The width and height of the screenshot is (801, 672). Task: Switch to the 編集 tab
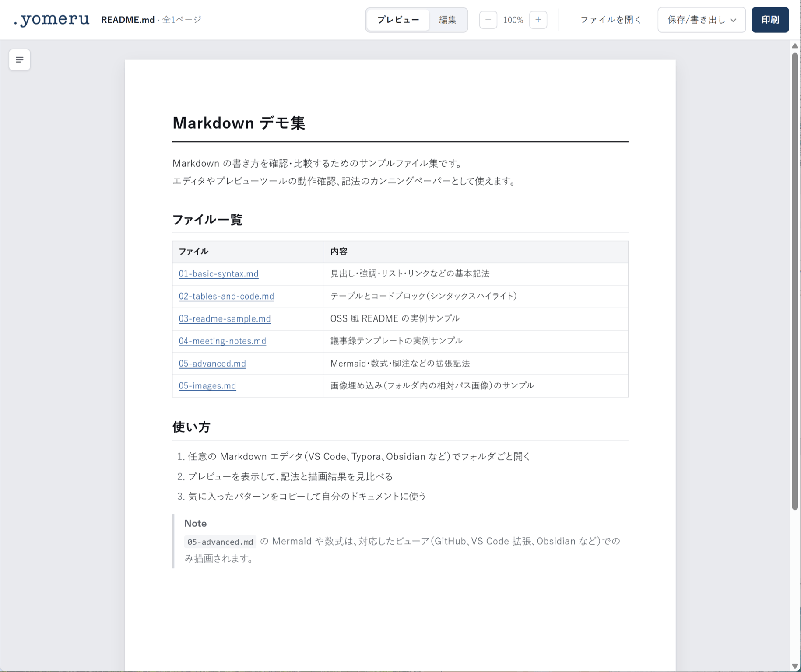pyautogui.click(x=448, y=20)
